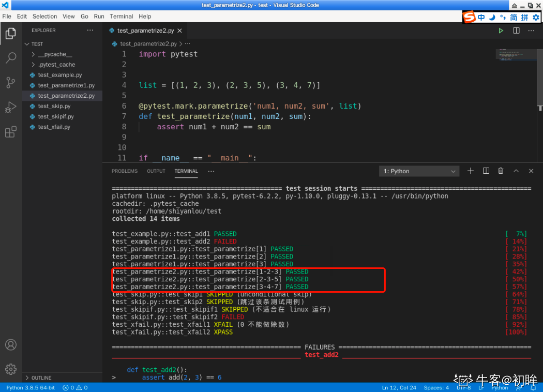Open test_xfail.py in explorer
543x392 pixels.
coord(54,127)
